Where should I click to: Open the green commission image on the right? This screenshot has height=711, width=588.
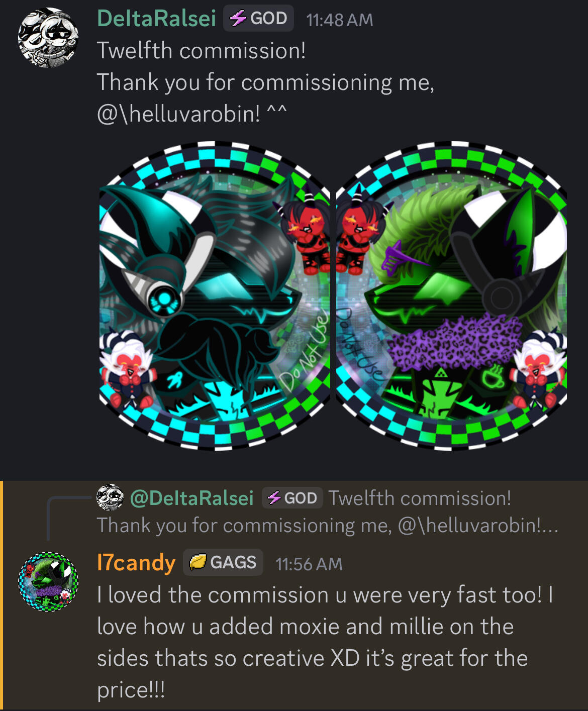(451, 295)
